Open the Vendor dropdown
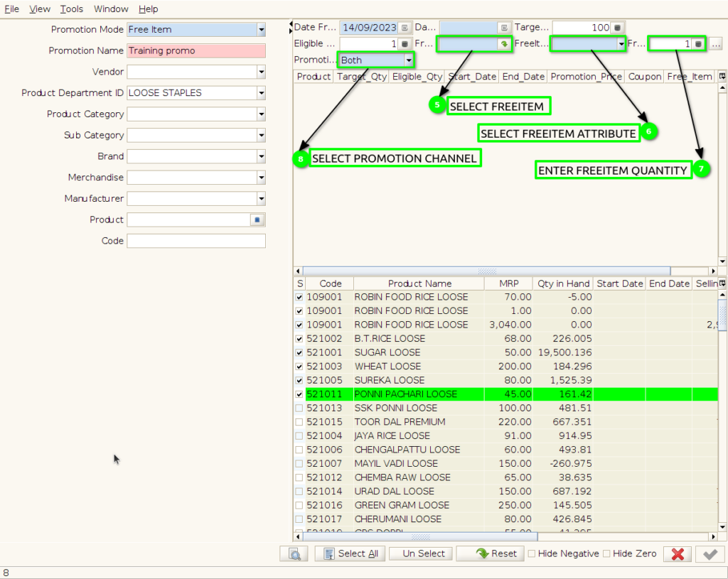Image resolution: width=728 pixels, height=579 pixels. coord(262,72)
